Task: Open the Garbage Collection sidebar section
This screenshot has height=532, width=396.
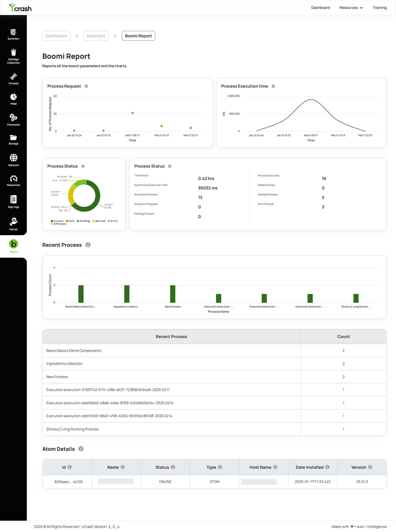Action: pos(13,56)
